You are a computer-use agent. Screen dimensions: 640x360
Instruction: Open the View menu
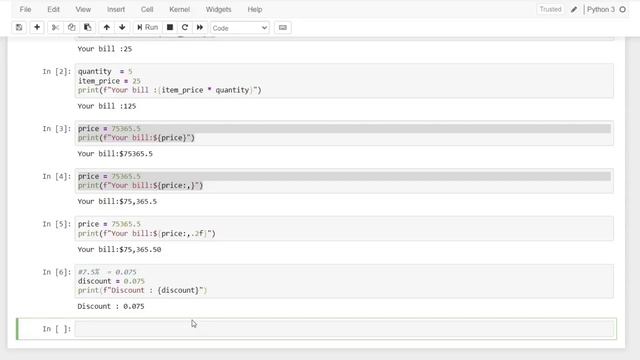[x=83, y=9]
